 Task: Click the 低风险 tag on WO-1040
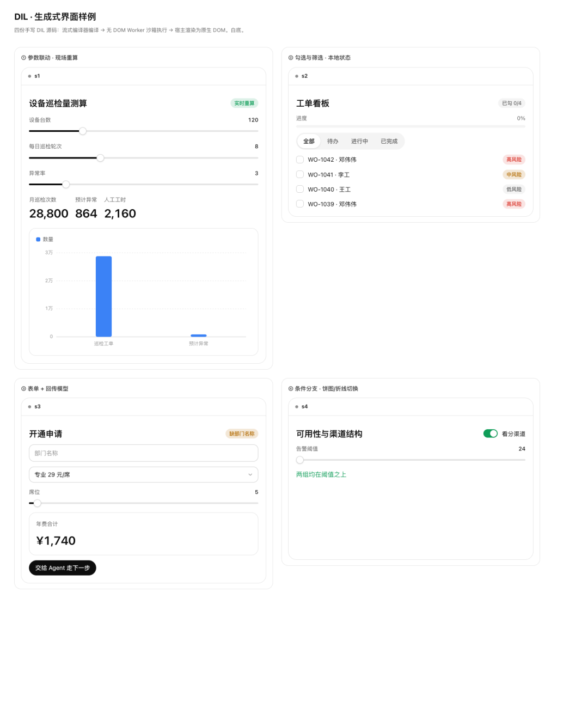coord(514,189)
